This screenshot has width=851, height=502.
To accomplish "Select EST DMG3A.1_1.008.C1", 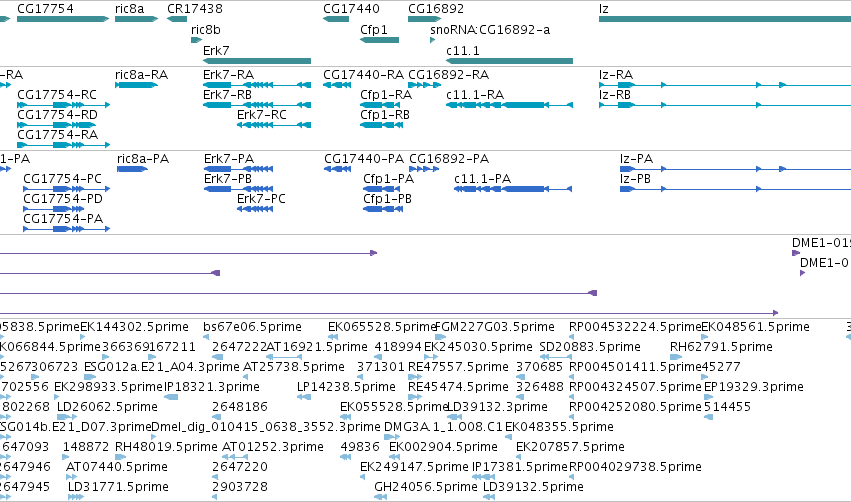I will click(x=443, y=427).
